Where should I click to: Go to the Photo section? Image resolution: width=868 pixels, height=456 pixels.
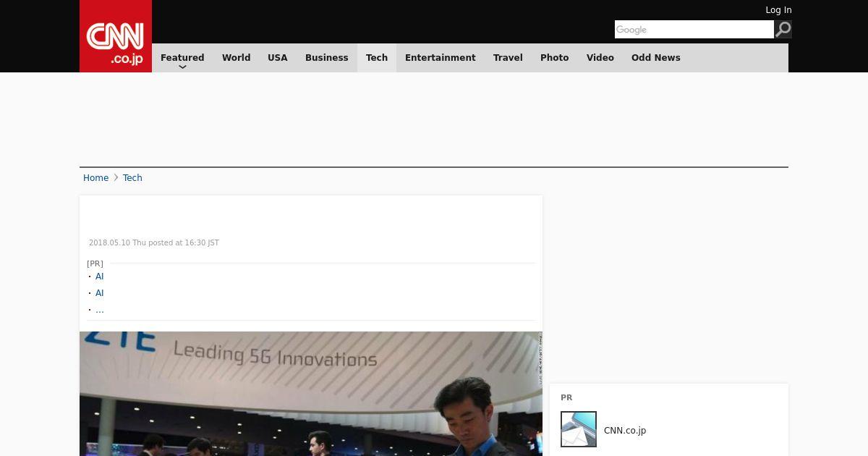pyautogui.click(x=555, y=58)
